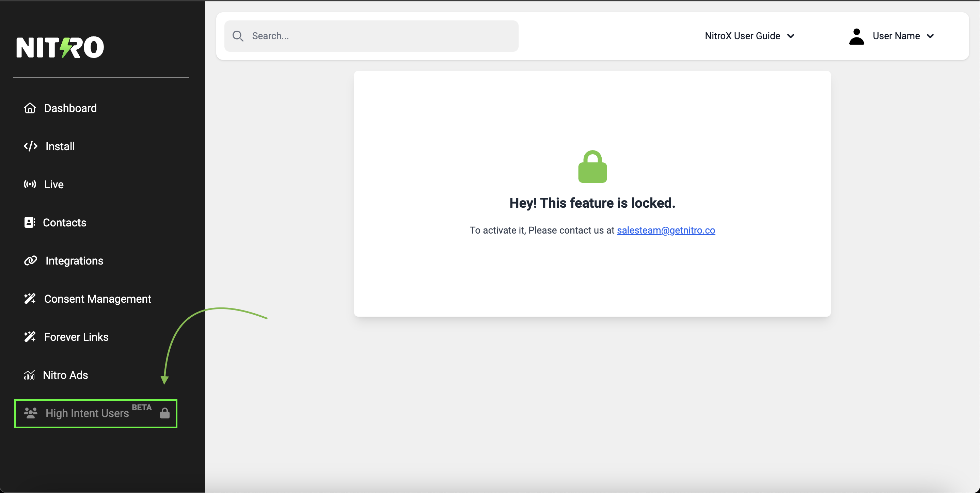This screenshot has width=980, height=493.
Task: Open the Contacts page
Action: coord(65,223)
